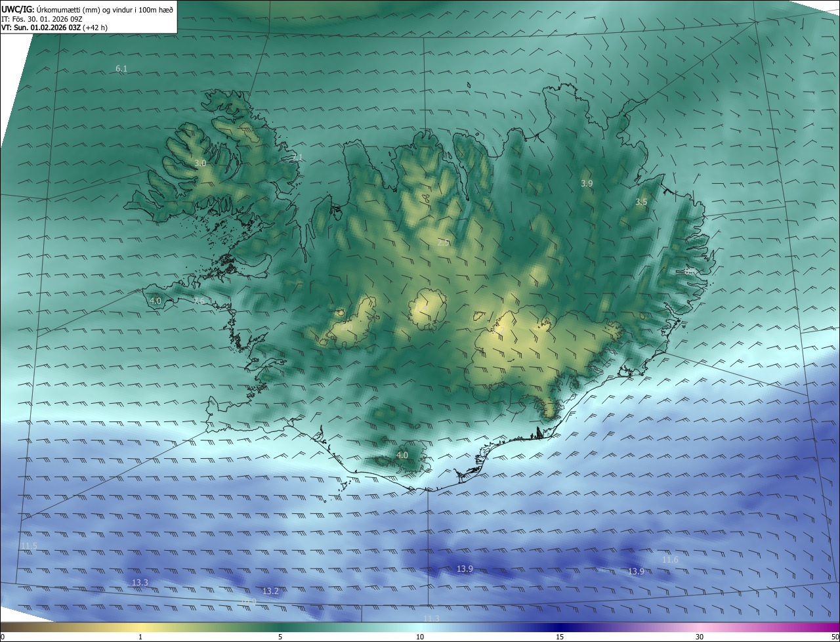
Task: Click the 30 tick label on the color scale
Action: pyautogui.click(x=700, y=637)
